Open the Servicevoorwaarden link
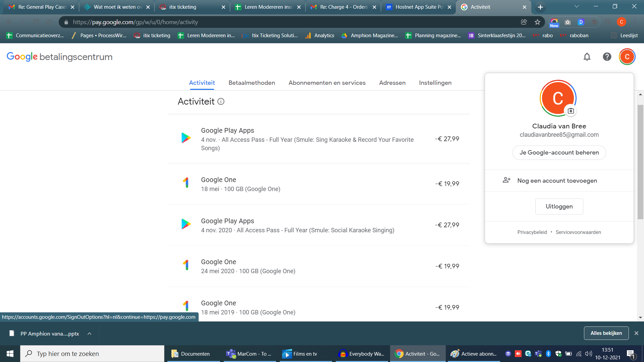 pyautogui.click(x=578, y=232)
